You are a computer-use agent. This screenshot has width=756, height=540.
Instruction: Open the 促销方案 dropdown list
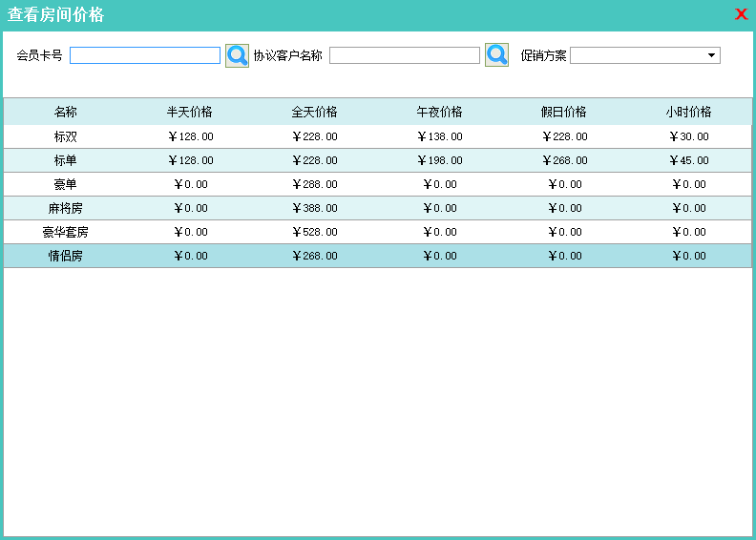click(x=711, y=55)
